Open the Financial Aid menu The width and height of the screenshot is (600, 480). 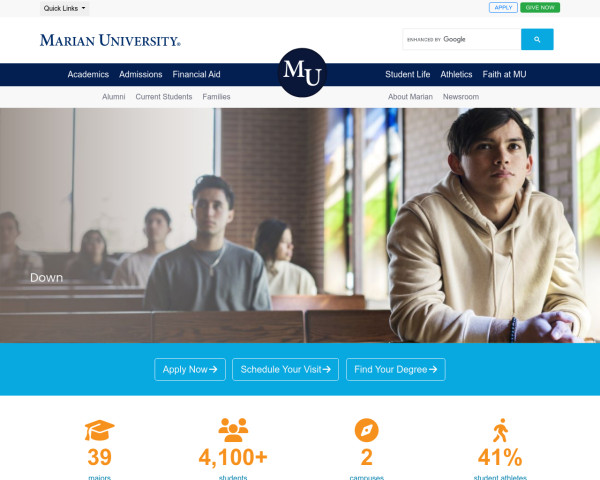click(196, 74)
